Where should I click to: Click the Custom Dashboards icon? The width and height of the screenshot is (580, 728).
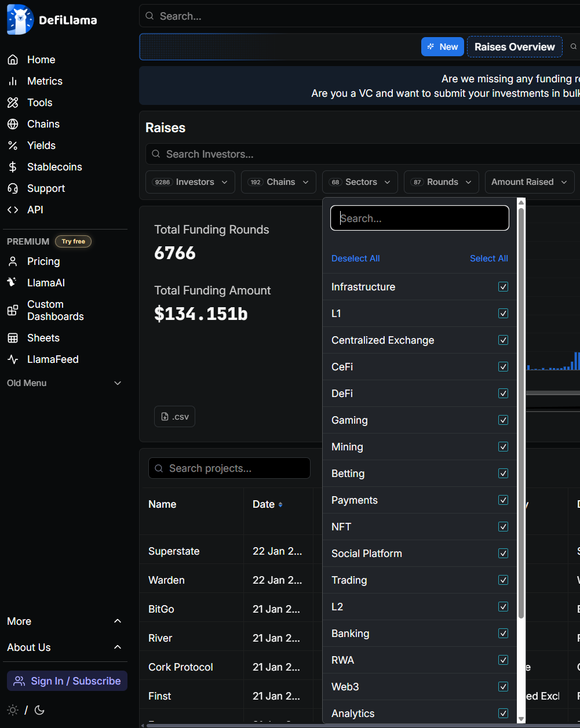click(13, 311)
